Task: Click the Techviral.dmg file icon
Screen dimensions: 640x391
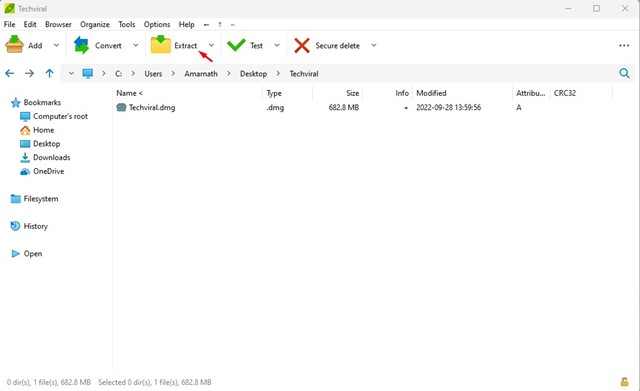Action: (121, 108)
